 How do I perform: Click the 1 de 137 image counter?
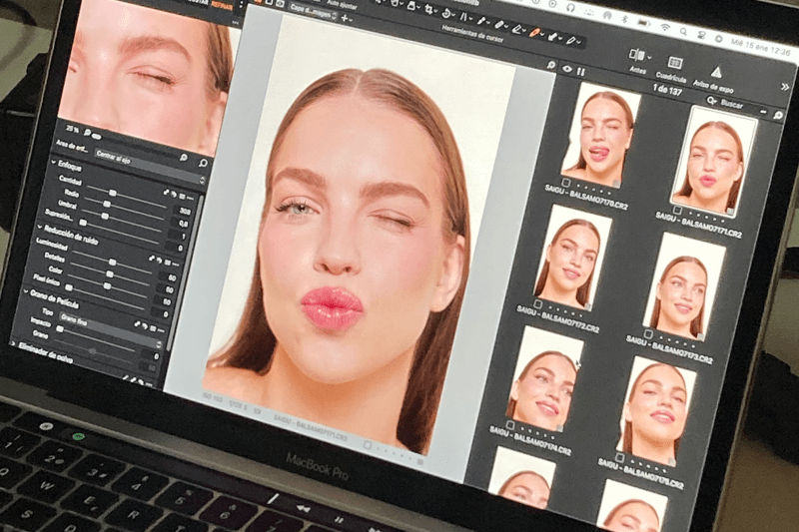click(667, 91)
